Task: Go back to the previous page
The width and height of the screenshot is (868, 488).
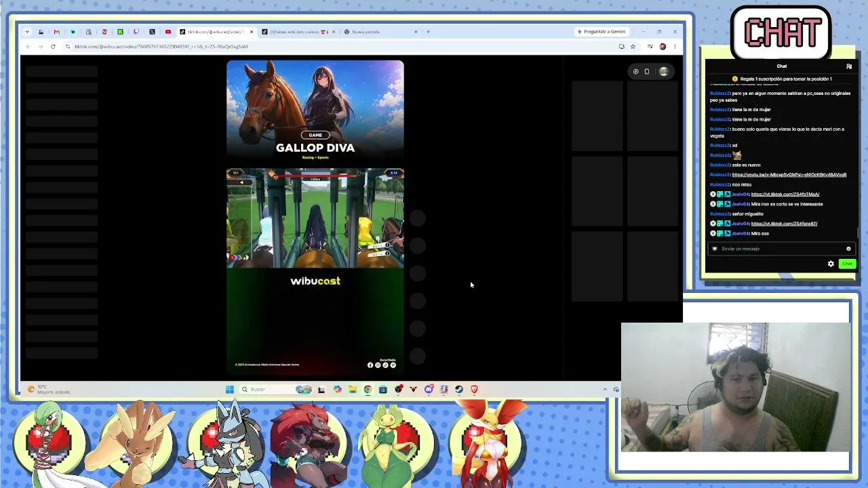Action: [28, 47]
